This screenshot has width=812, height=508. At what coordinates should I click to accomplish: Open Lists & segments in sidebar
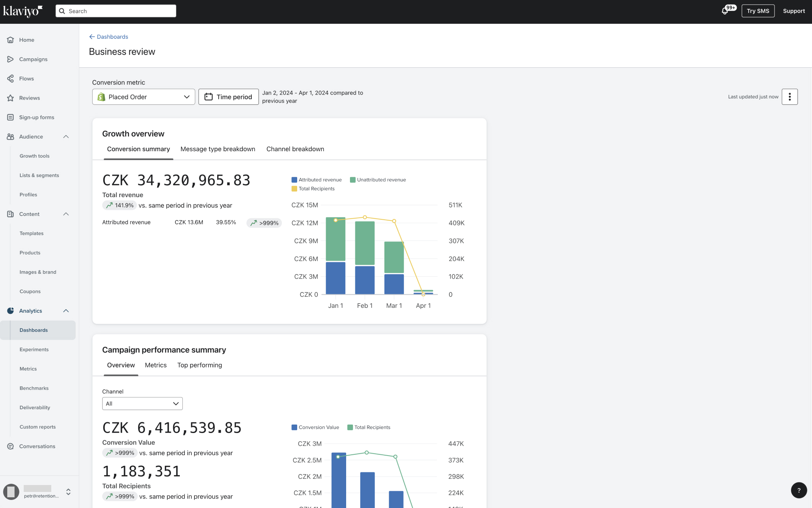[39, 175]
